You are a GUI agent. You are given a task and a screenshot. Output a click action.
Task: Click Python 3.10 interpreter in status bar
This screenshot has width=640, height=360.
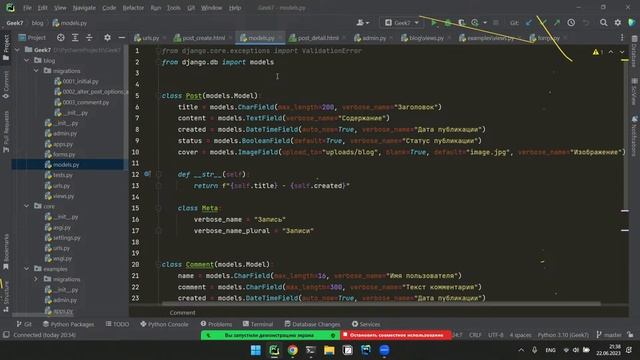[563, 335]
